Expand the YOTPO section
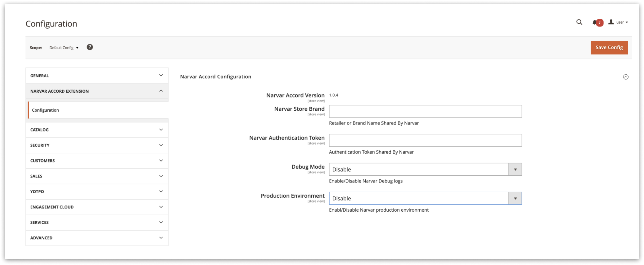The image size is (644, 265). 97,192
